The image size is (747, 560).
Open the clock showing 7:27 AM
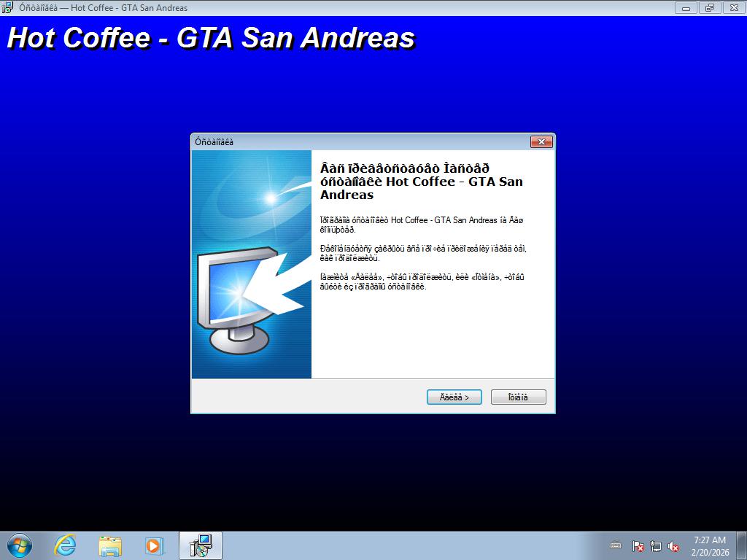[x=710, y=545]
